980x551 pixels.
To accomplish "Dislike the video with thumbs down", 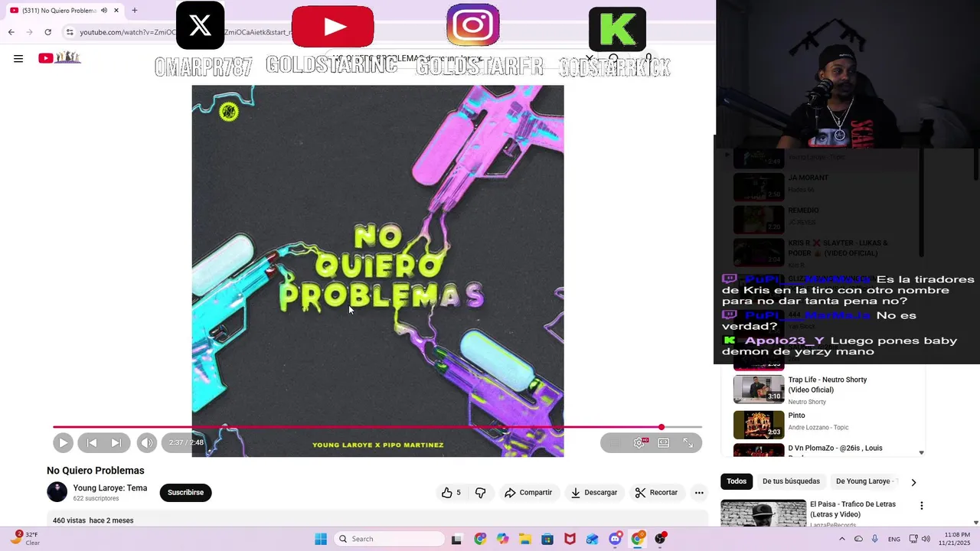I will pos(480,493).
